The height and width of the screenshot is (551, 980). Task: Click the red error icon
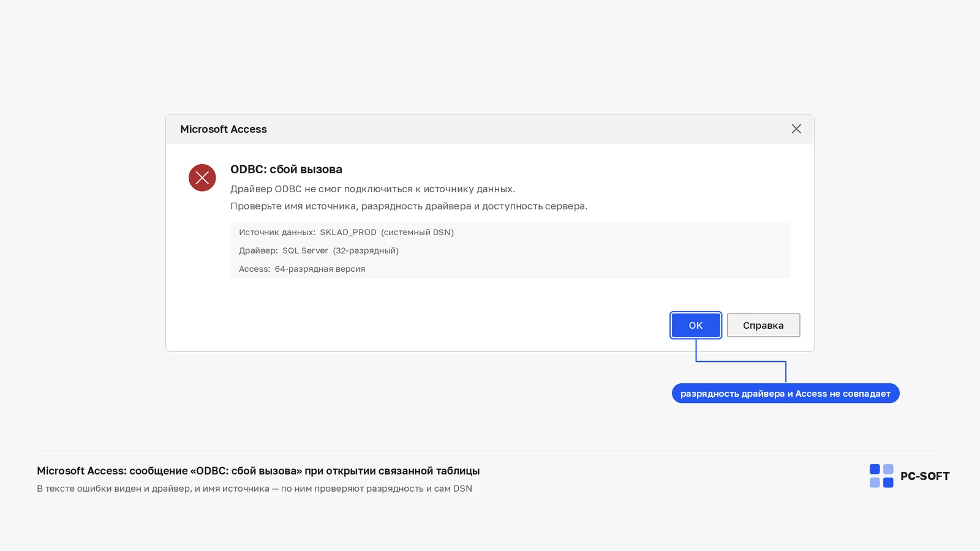pyautogui.click(x=202, y=178)
